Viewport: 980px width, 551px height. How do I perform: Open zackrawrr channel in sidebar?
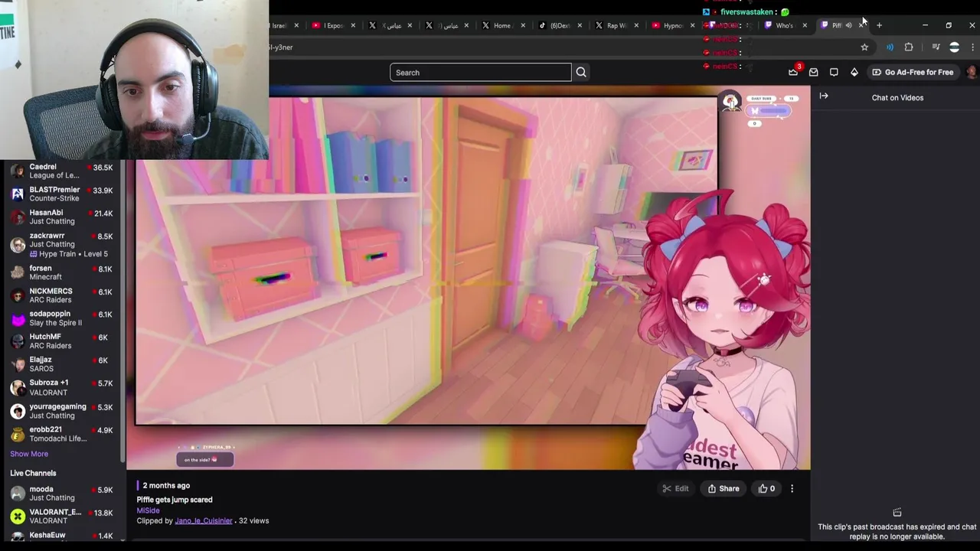(x=62, y=245)
